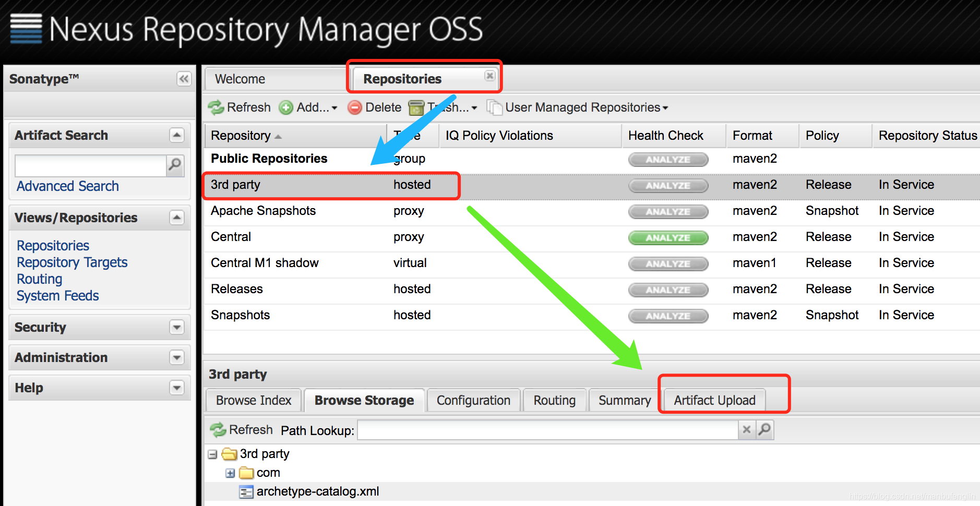Collapse the 3rd party tree node
The height and width of the screenshot is (506, 980).
(x=212, y=454)
